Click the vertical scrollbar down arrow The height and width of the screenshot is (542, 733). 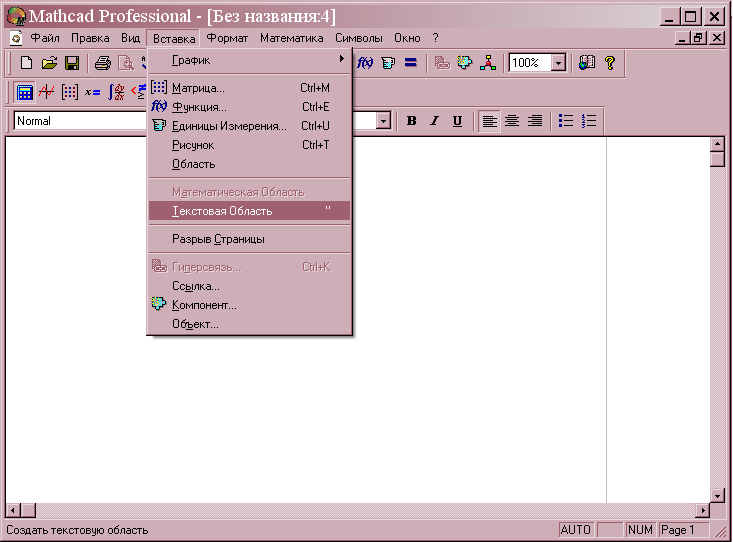[x=717, y=495]
